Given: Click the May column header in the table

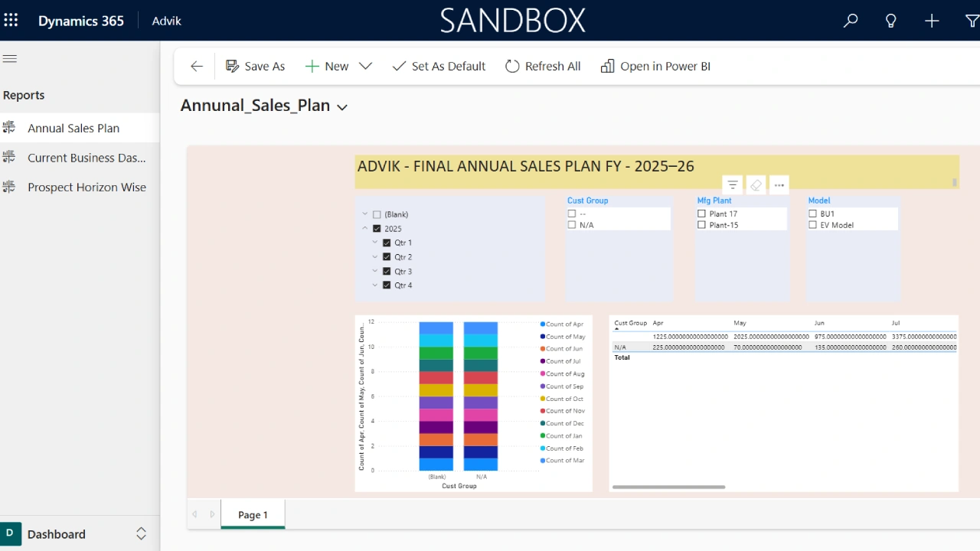Looking at the screenshot, I should [x=740, y=324].
